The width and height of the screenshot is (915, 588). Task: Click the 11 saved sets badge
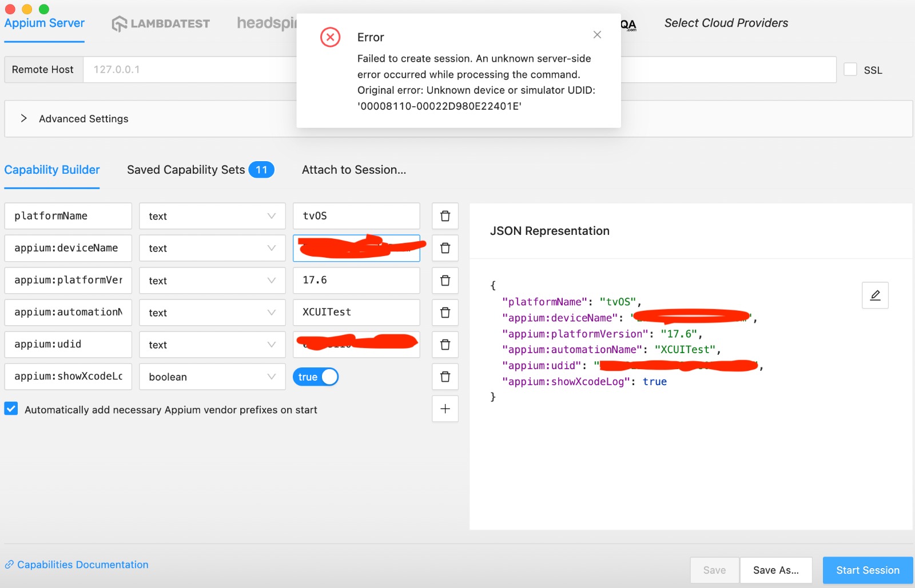click(x=261, y=170)
